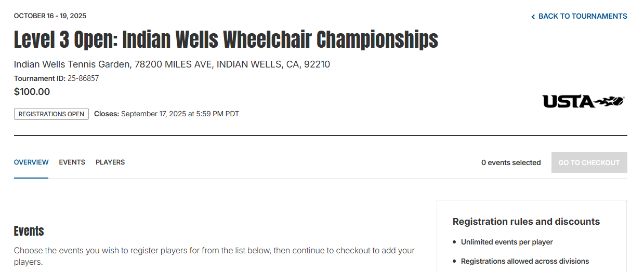This screenshot has width=644, height=272.
Task: Select the 0 events selected label
Action: point(511,162)
